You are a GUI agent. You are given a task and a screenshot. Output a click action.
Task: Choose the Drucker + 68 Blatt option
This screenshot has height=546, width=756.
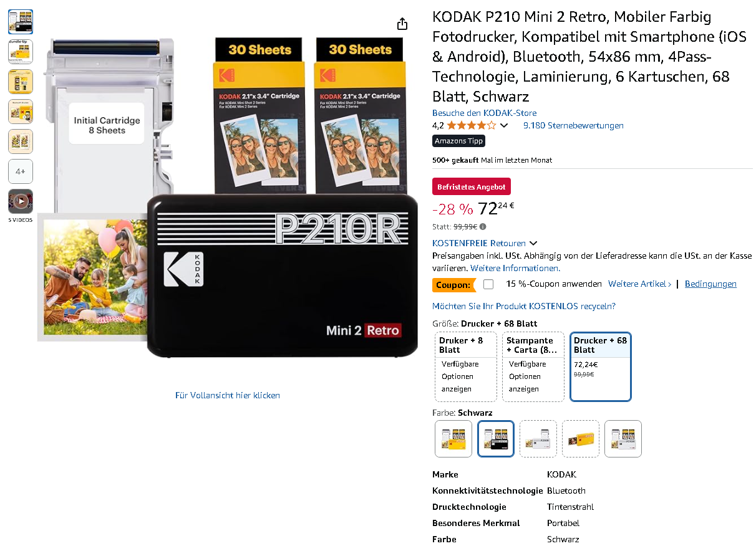pyautogui.click(x=601, y=366)
